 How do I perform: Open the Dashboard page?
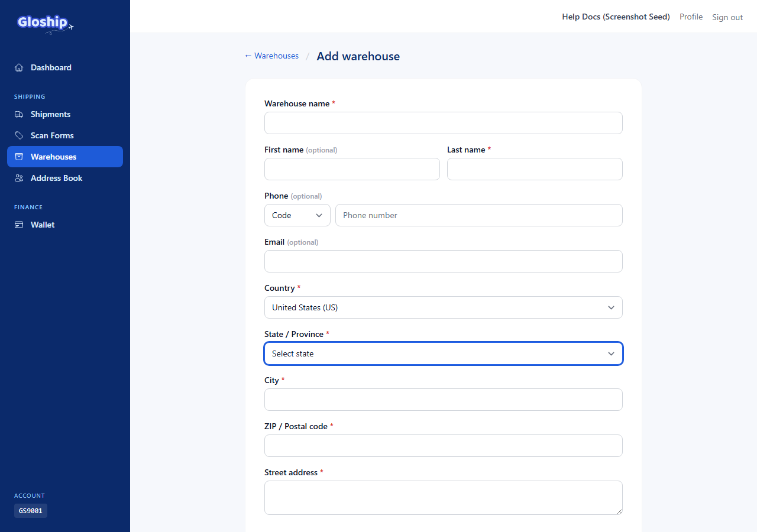[x=65, y=67]
